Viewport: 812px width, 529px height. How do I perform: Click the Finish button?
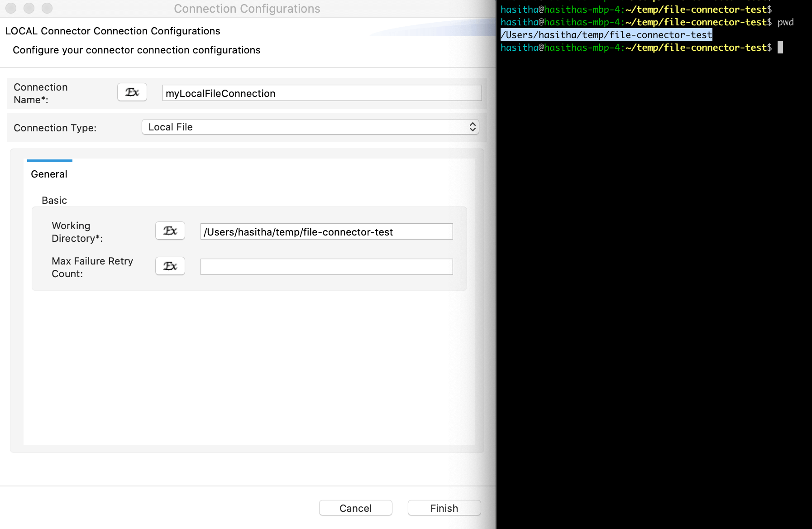444,508
